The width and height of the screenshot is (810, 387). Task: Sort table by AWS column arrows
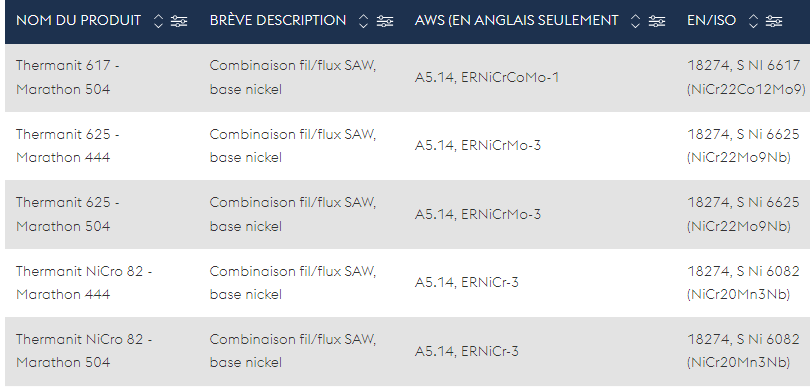pyautogui.click(x=635, y=21)
